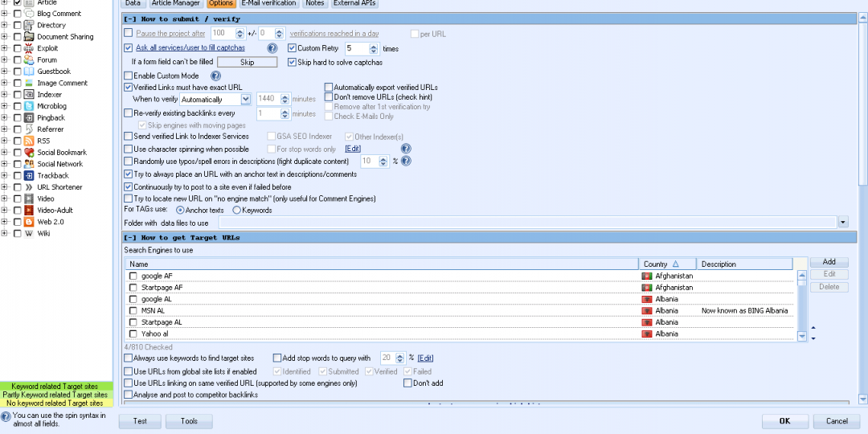Click the Microblog Twitter icon

[29, 106]
